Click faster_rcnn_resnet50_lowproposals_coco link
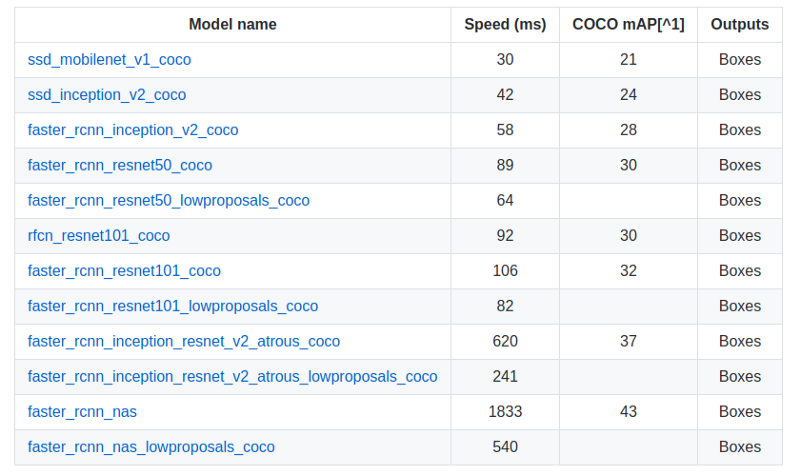 [x=168, y=201]
